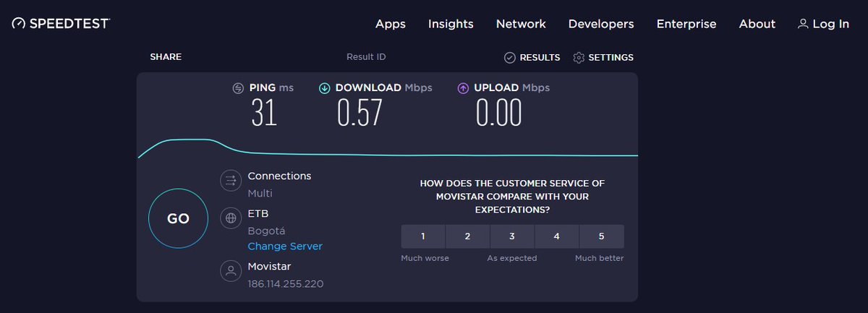Click the ping icon beside PING ms

coord(238,88)
